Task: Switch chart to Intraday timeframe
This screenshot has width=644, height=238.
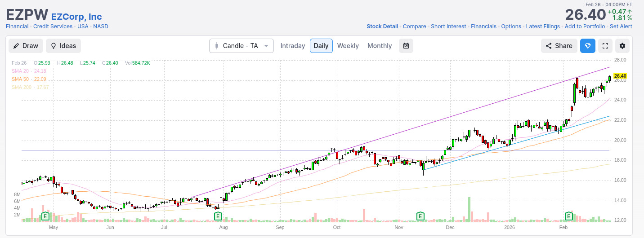Action: pyautogui.click(x=292, y=46)
